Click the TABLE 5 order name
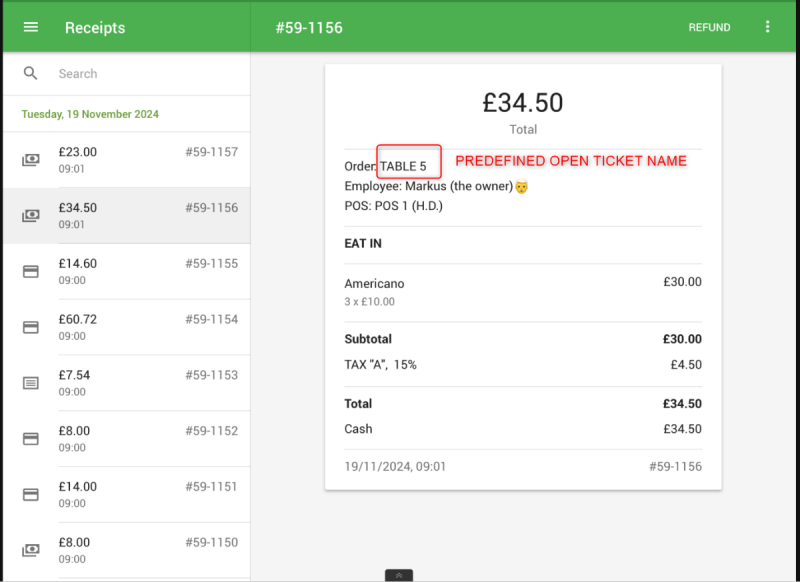800x582 pixels. click(x=403, y=166)
